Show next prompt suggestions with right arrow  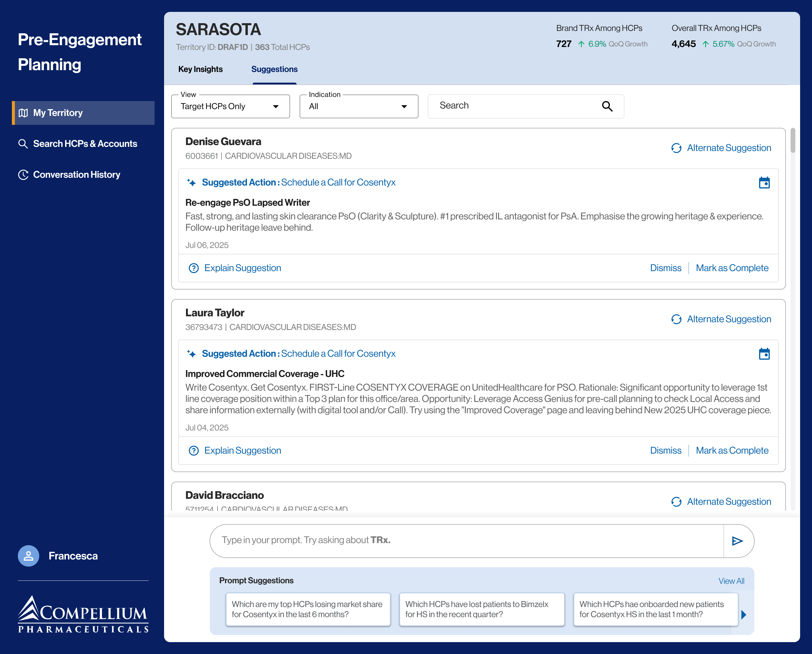pyautogui.click(x=743, y=614)
